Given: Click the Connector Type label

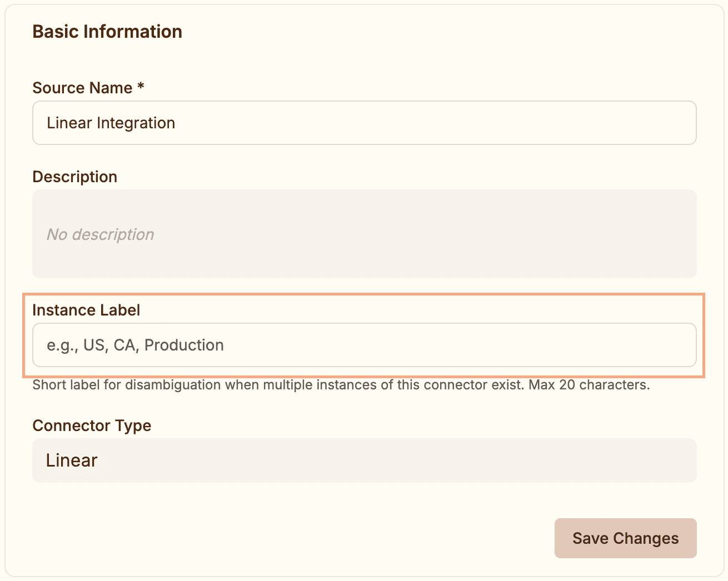Looking at the screenshot, I should click(92, 425).
